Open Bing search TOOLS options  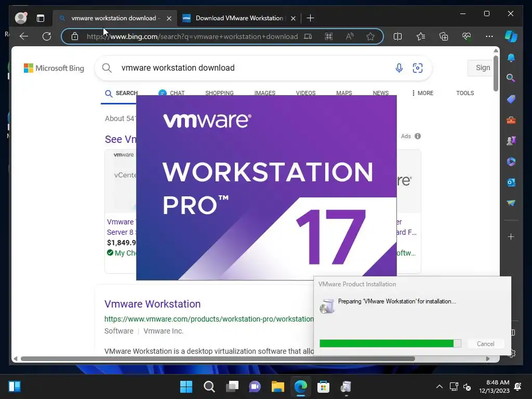pos(465,93)
